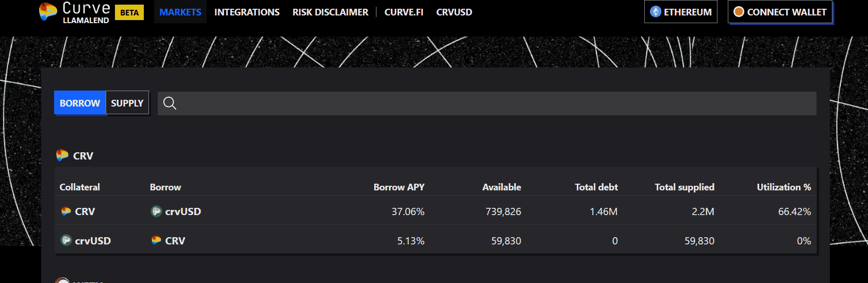Open the Markets tab

180,12
